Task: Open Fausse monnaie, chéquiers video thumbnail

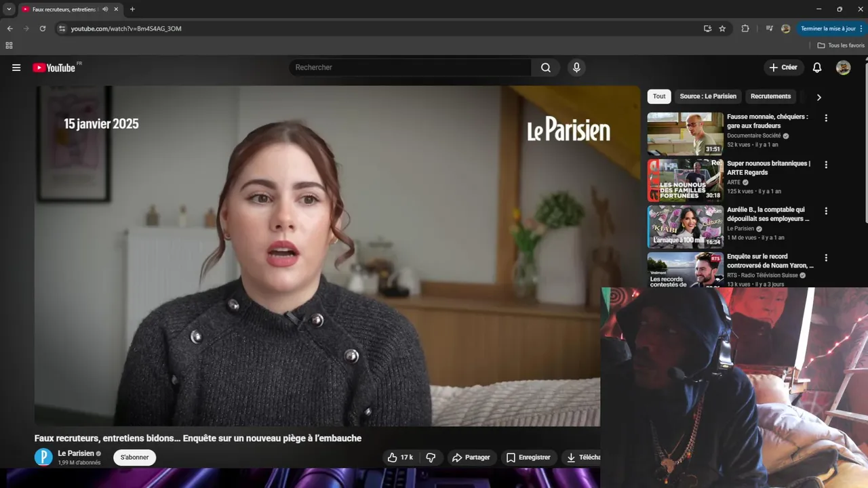Action: 685,134
